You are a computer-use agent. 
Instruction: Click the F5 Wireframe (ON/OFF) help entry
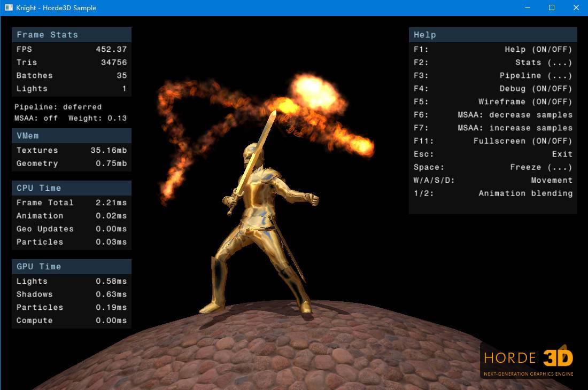[x=493, y=102]
